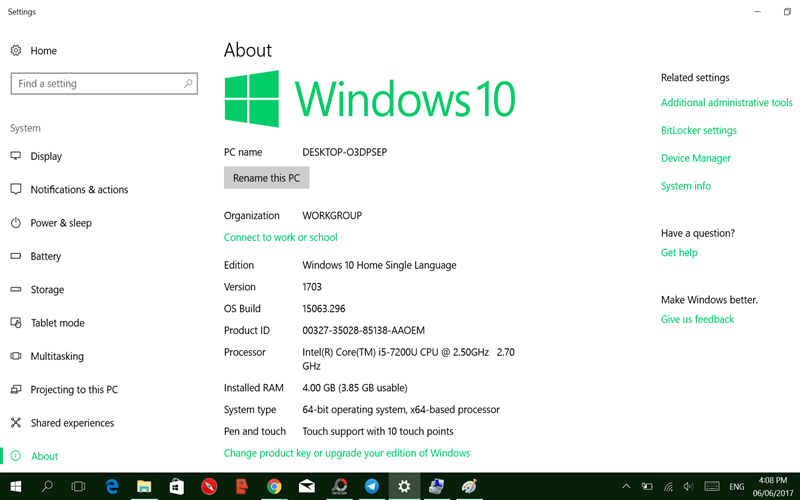Open Additional administrative tools link
The height and width of the screenshot is (500, 800).
point(727,103)
